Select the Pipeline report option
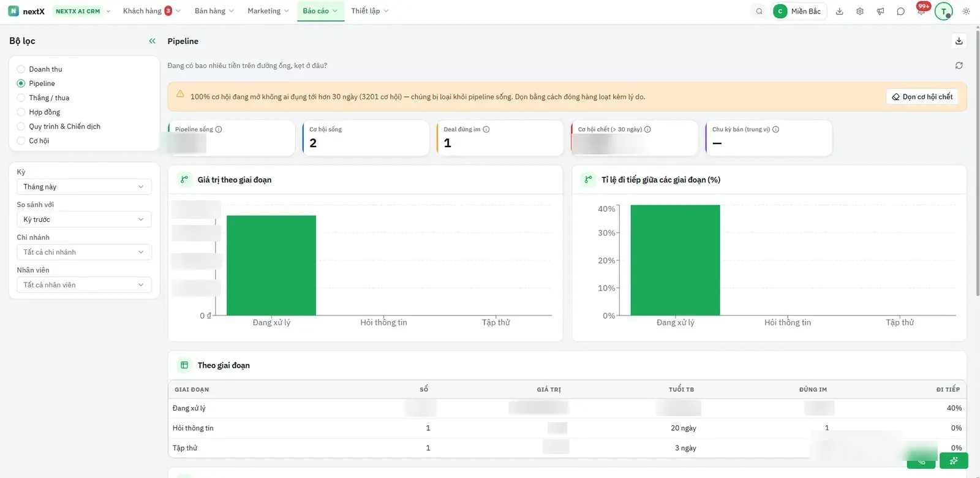The image size is (980, 478). [x=36, y=83]
